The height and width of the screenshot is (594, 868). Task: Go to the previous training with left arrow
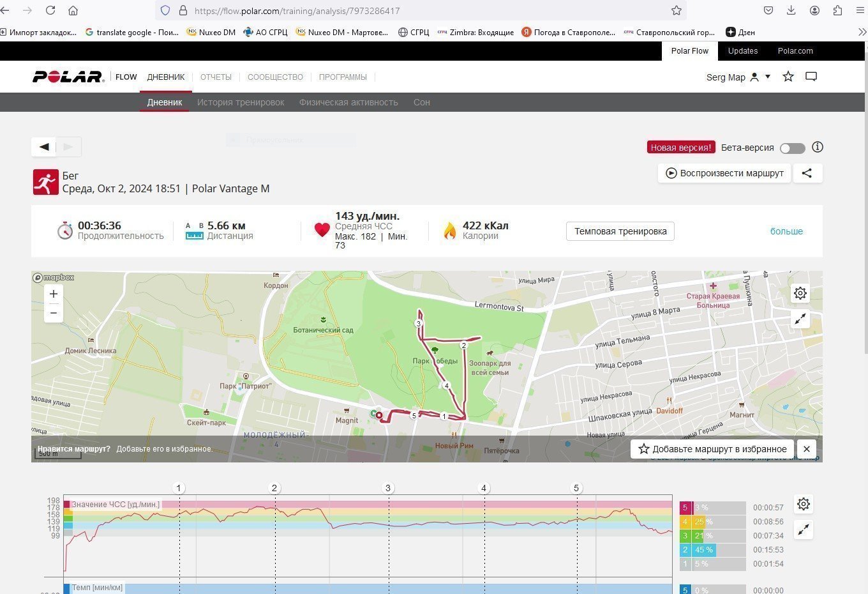click(x=44, y=146)
